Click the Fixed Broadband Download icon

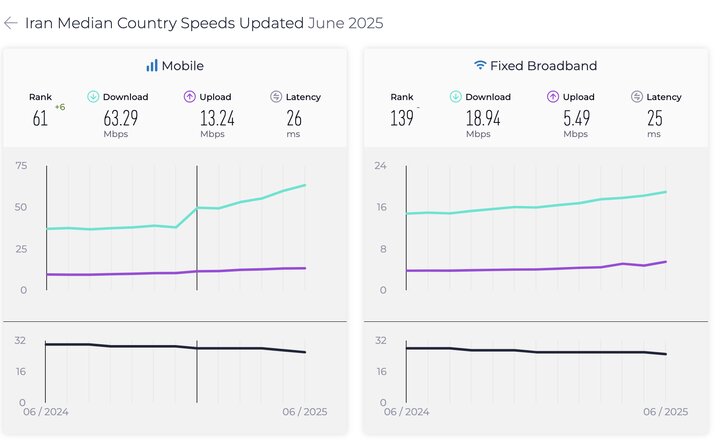pos(456,97)
